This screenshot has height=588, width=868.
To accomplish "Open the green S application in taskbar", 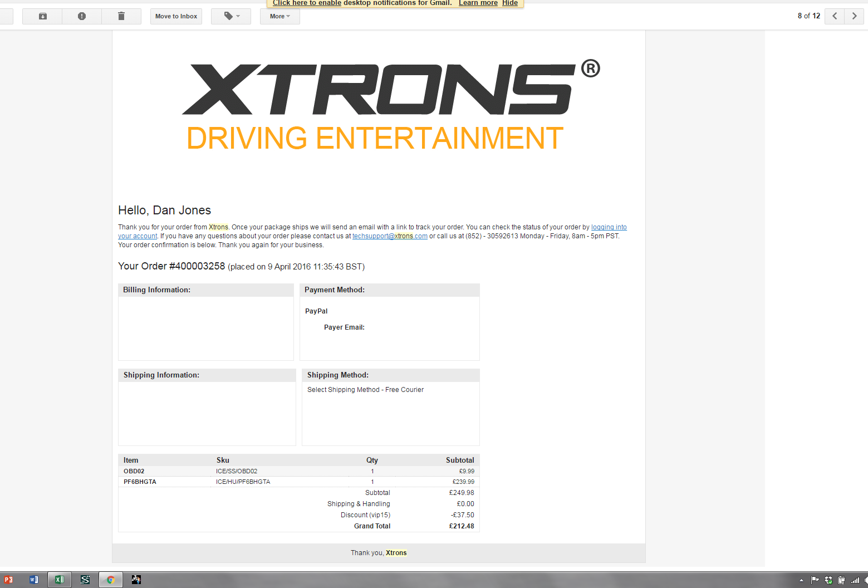I will point(85,580).
